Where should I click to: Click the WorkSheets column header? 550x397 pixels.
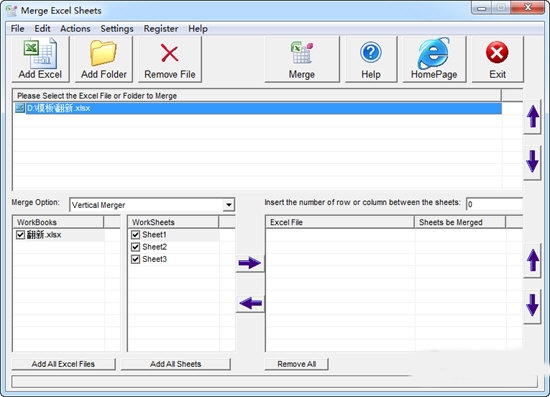coord(173,222)
